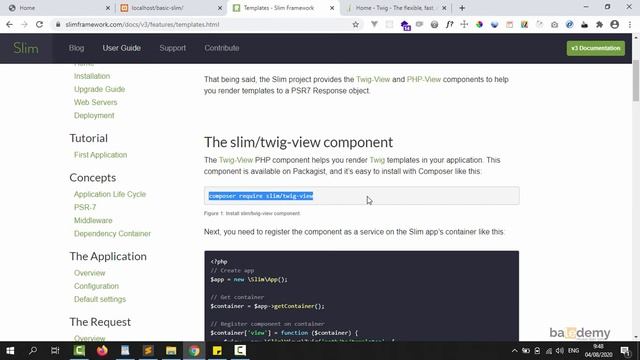This screenshot has height=360, width=640.
Task: Open Task View on the taskbar
Action: click(55, 351)
